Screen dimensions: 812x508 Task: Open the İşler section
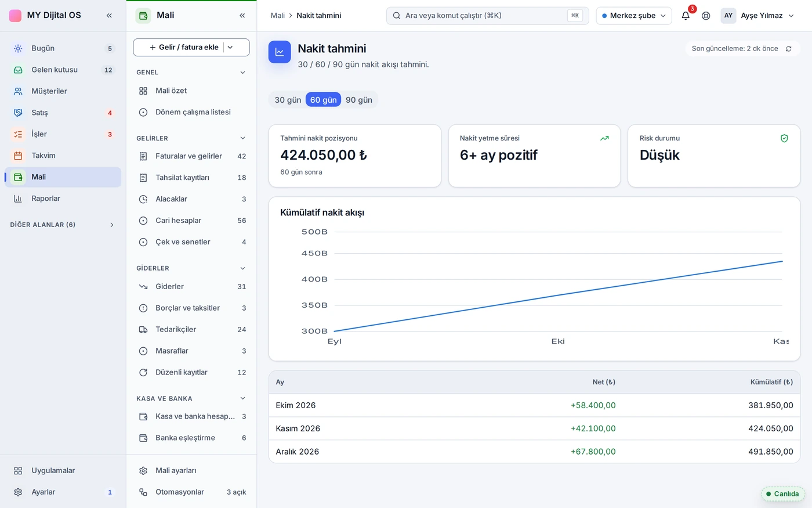[63, 135]
